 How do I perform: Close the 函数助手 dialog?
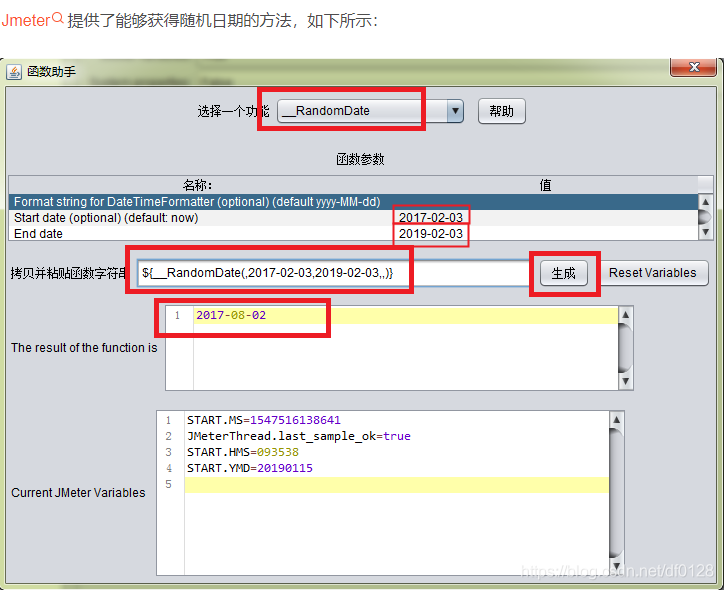[x=694, y=68]
